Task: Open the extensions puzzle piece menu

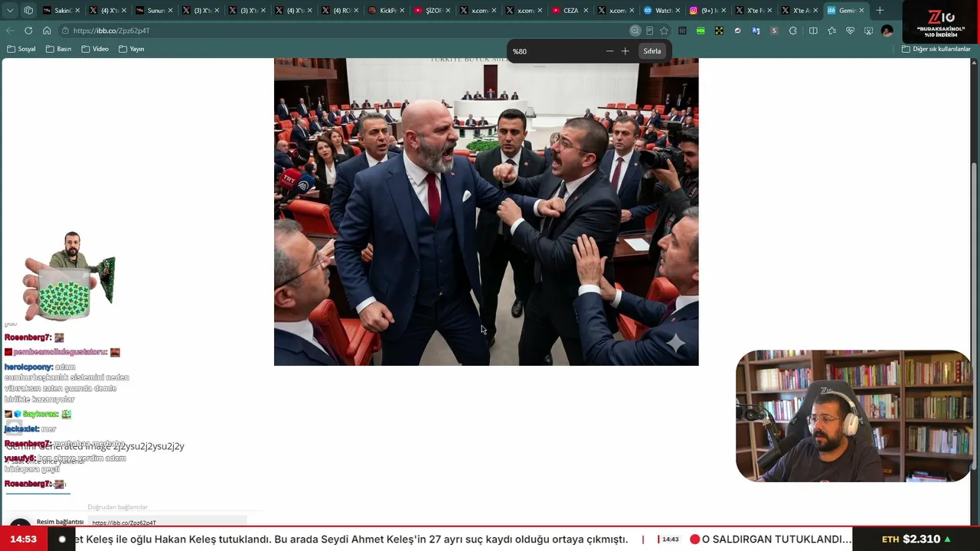Action: point(792,31)
